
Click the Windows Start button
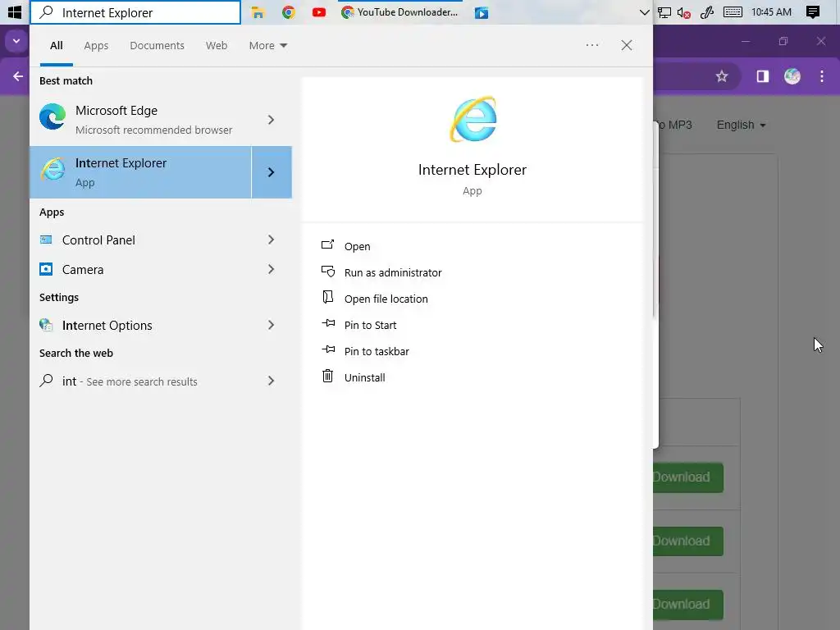pyautogui.click(x=15, y=11)
